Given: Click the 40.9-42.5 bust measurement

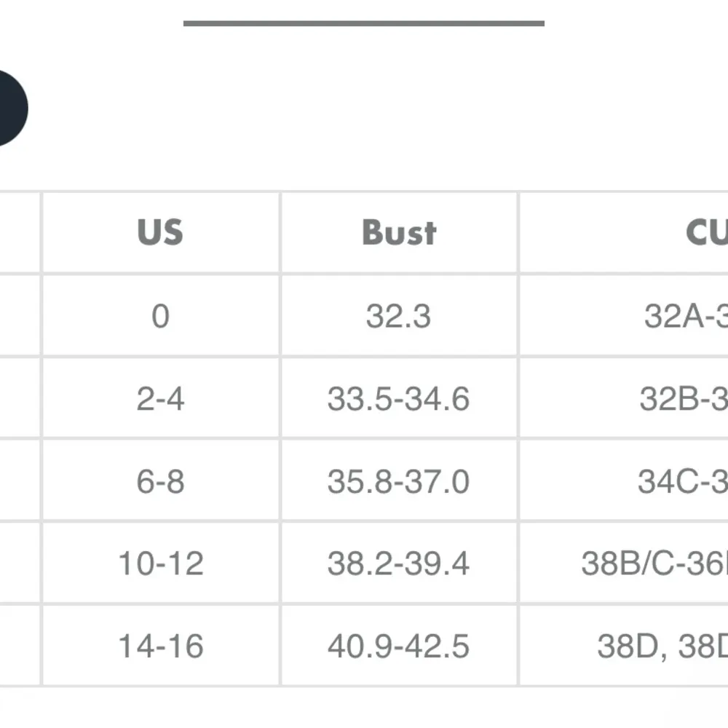Looking at the screenshot, I should click(x=399, y=646).
